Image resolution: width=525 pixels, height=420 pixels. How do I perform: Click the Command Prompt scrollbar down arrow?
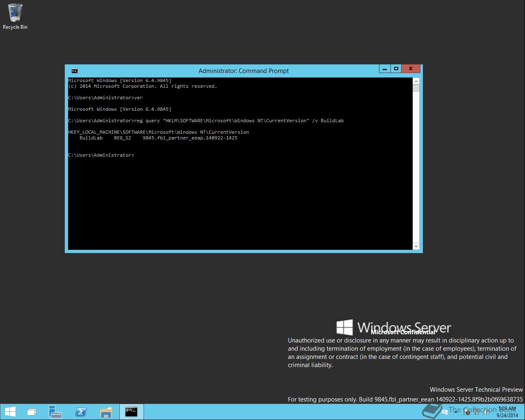pos(416,246)
